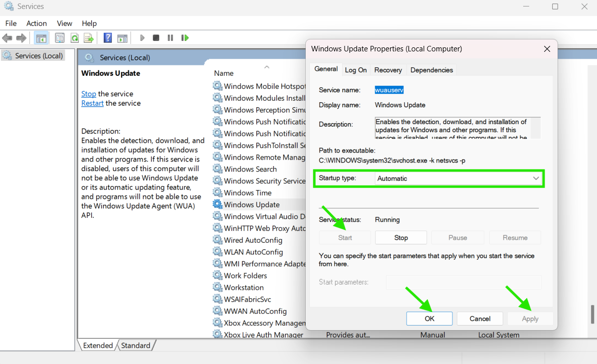Click the Services title bar gear icon
597x364 pixels.
pos(9,6)
